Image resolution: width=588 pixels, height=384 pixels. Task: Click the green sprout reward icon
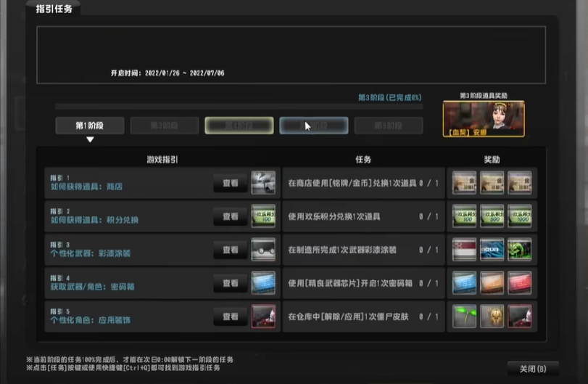(x=464, y=316)
